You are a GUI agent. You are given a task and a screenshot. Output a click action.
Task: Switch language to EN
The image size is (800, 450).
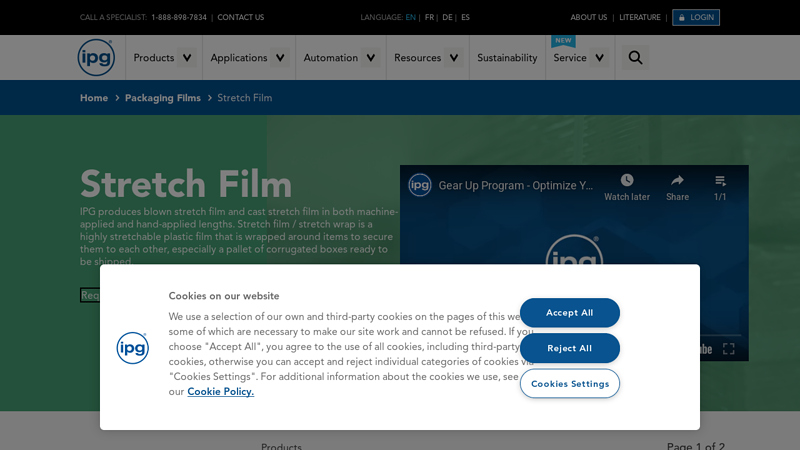410,17
